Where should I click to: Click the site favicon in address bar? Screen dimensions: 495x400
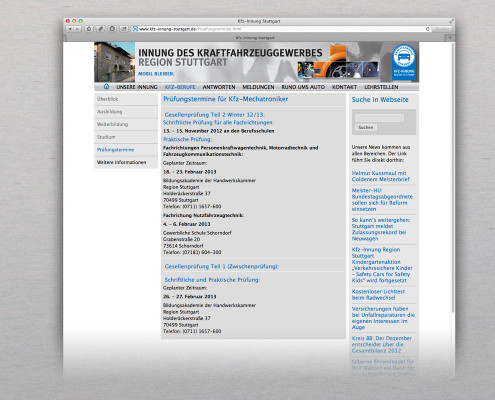(135, 29)
